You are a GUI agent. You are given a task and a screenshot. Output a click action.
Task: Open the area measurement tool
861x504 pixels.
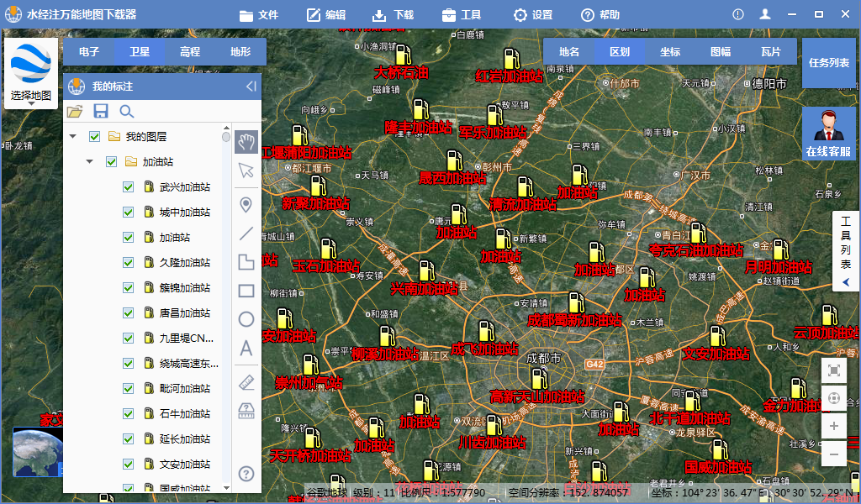[246, 410]
